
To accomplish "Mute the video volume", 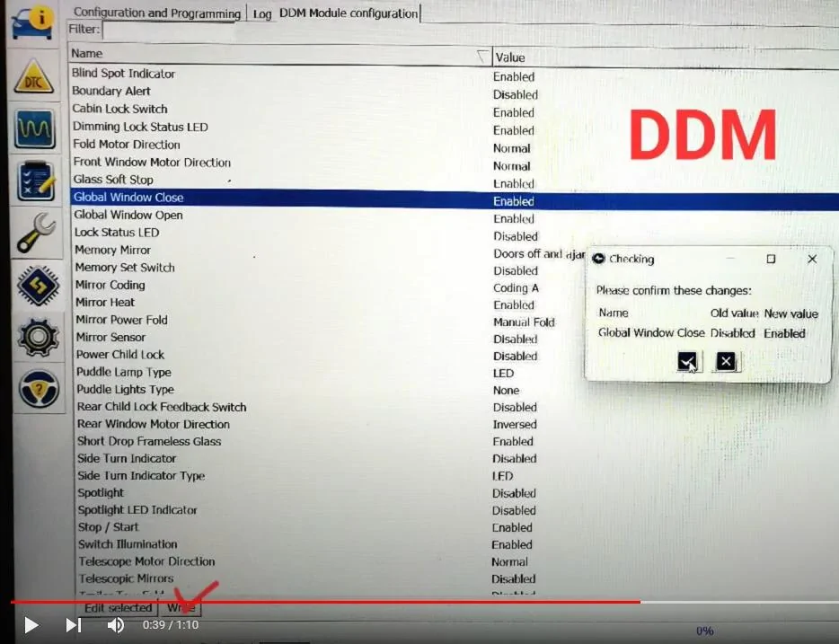I will click(116, 625).
